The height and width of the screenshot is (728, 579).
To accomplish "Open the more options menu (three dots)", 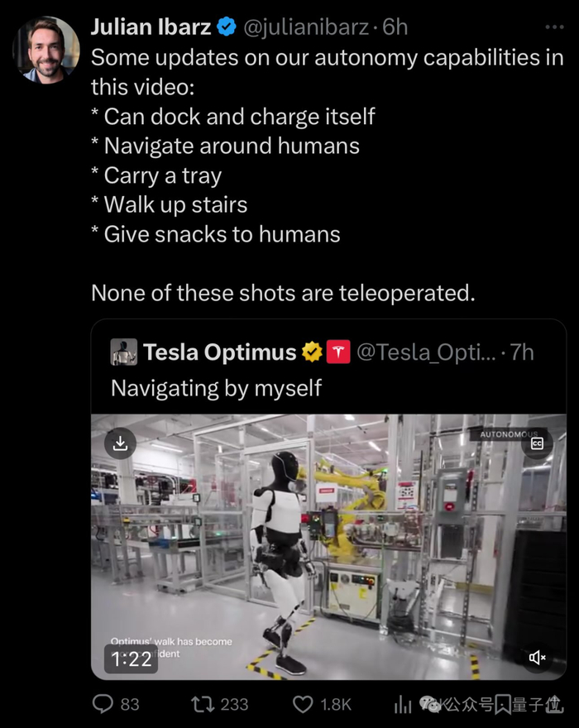I will click(x=554, y=26).
